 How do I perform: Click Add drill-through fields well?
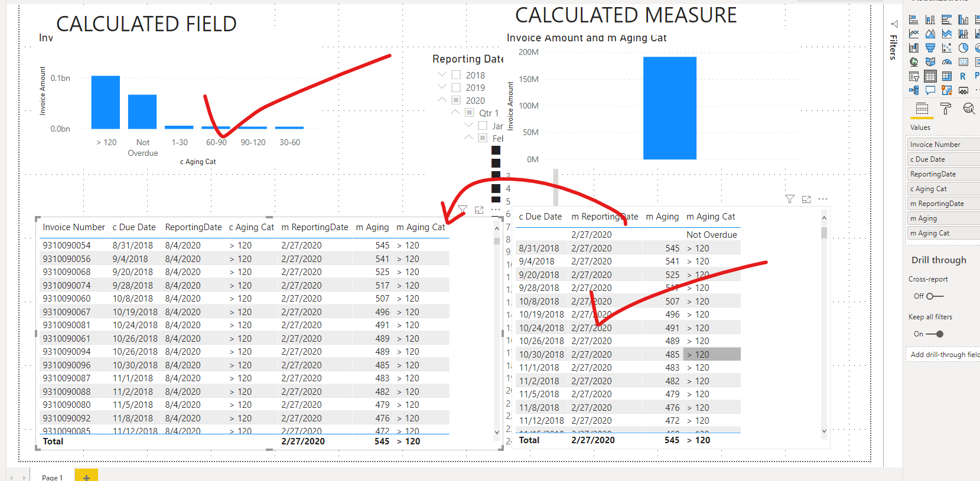click(x=944, y=355)
